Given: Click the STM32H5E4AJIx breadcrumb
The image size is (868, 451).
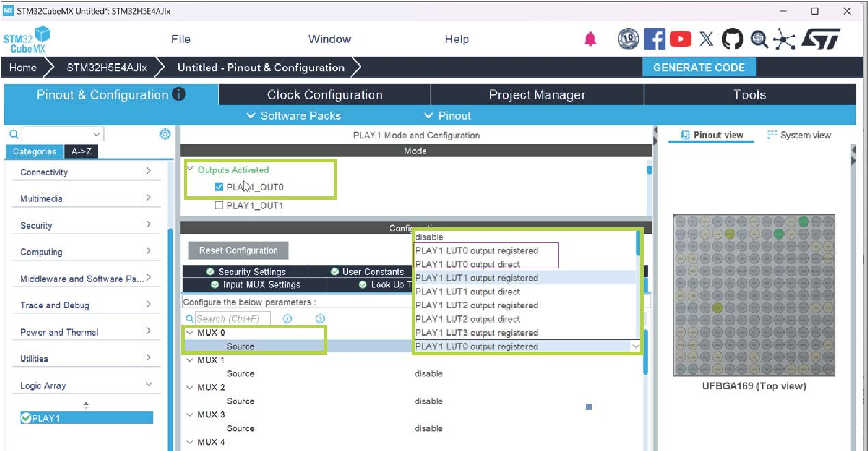Looking at the screenshot, I should point(107,67).
